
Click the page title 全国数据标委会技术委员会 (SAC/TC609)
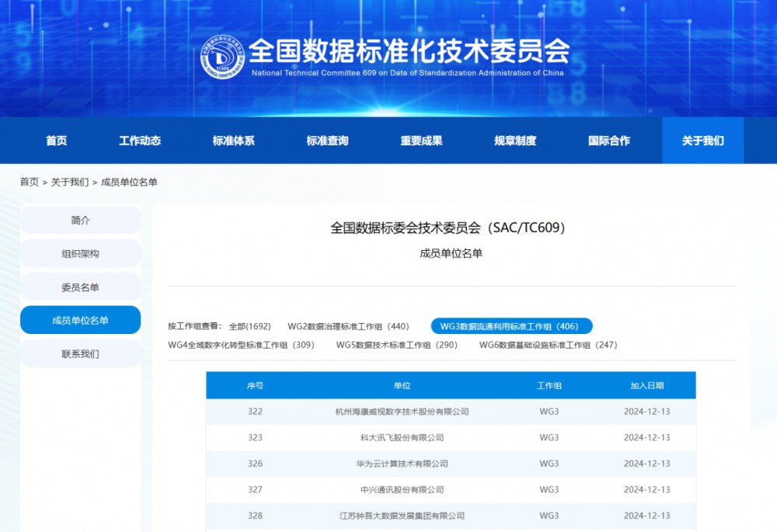[x=448, y=228]
